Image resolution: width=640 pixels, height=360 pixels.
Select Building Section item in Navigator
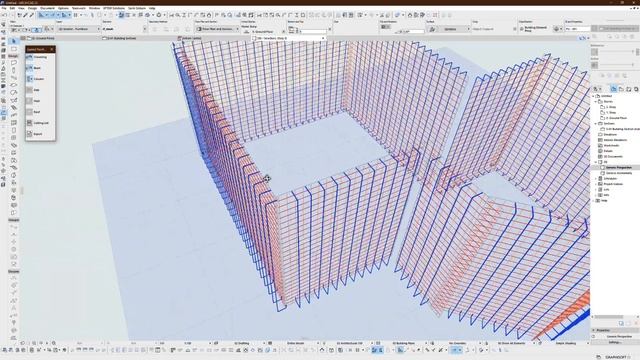point(619,129)
